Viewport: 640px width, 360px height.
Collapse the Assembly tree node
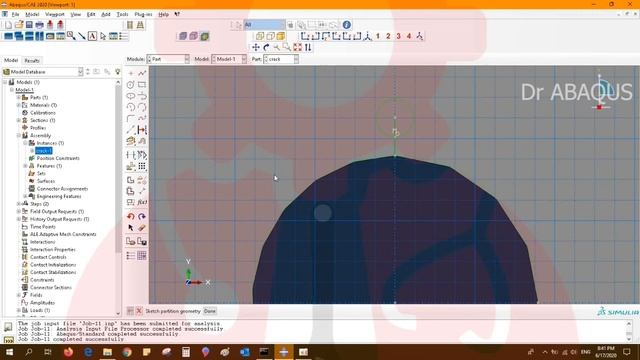18,136
